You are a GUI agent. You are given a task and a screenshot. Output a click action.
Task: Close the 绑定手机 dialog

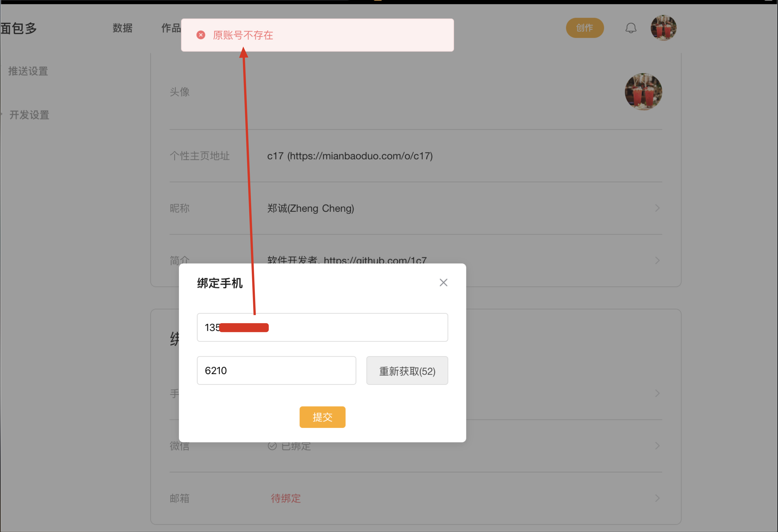(x=443, y=282)
